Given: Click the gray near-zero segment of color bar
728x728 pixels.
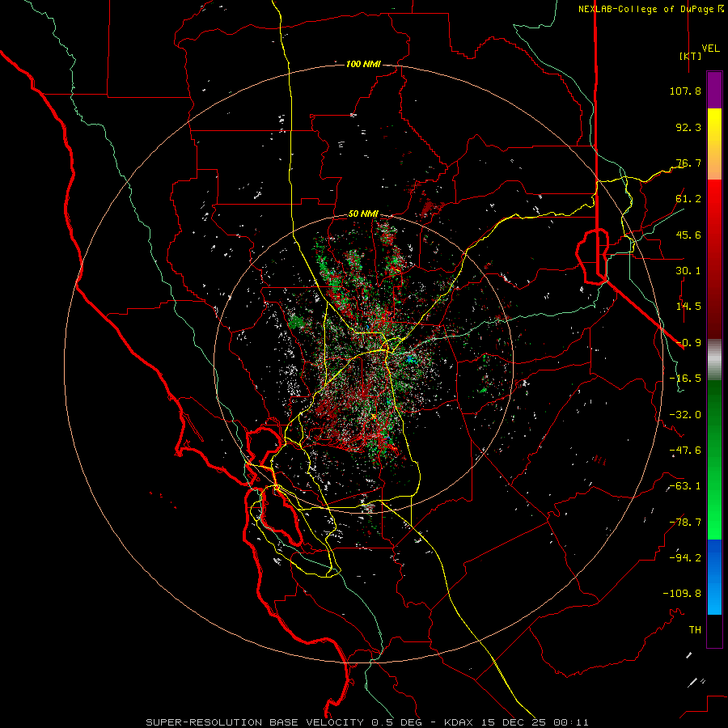Looking at the screenshot, I should coord(714,360).
